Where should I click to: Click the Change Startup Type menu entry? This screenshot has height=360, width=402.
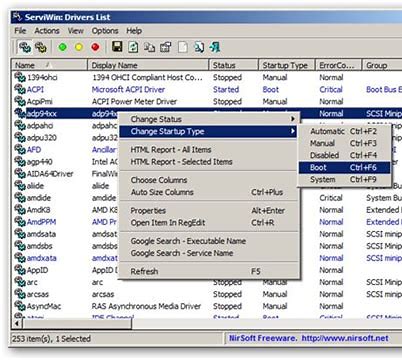(209, 131)
